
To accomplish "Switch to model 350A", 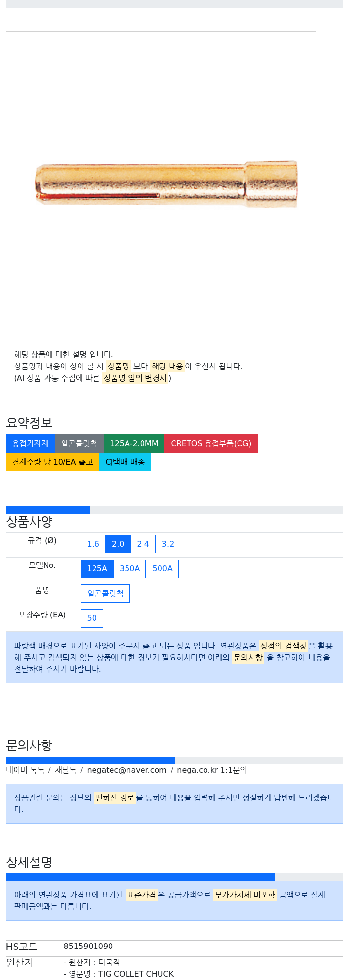I will click(129, 569).
